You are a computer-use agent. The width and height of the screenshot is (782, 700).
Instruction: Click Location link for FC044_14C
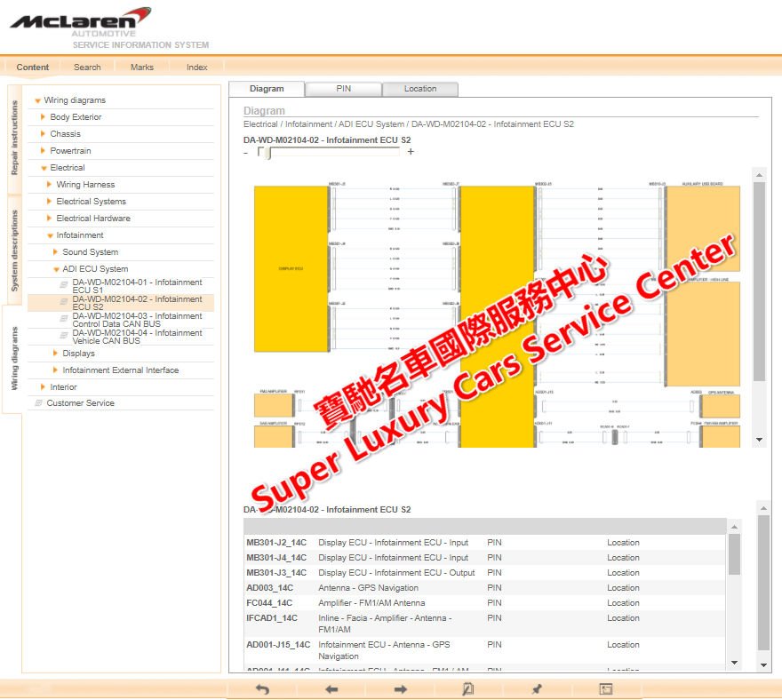pyautogui.click(x=623, y=603)
